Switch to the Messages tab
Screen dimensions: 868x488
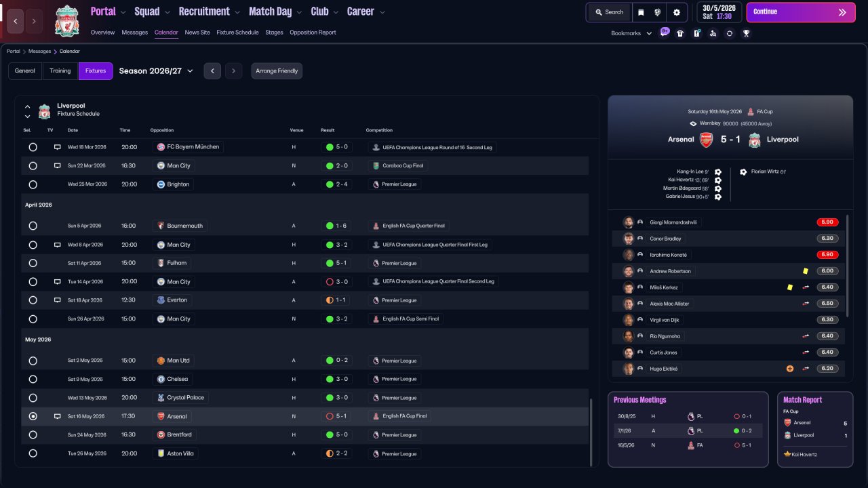pyautogui.click(x=134, y=33)
